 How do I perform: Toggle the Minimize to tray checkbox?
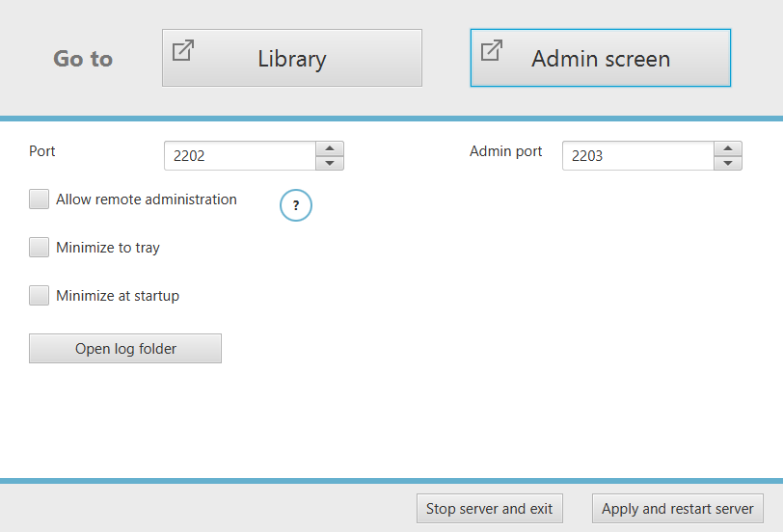(39, 248)
